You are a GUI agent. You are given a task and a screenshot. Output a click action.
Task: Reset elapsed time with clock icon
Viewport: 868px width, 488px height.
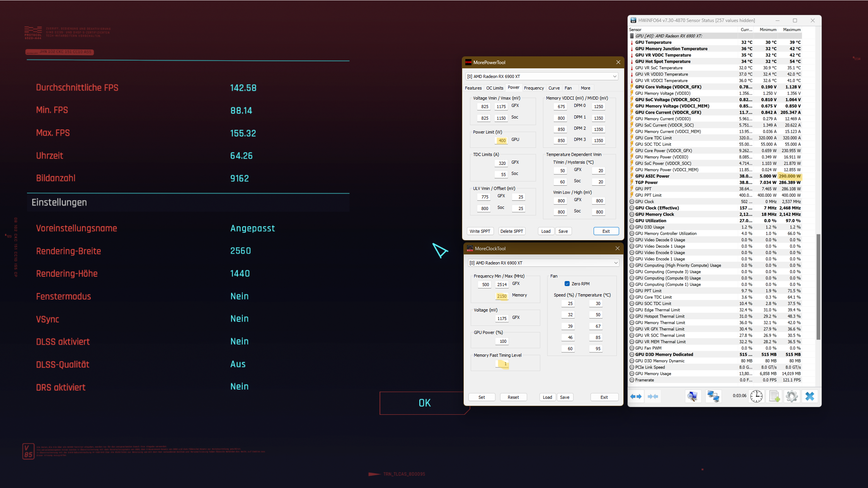point(756,396)
